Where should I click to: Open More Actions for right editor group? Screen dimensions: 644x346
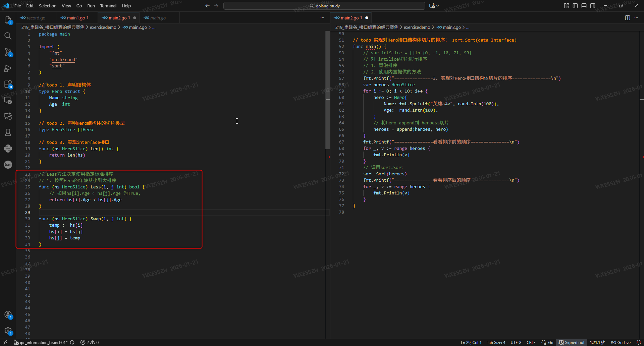pyautogui.click(x=636, y=18)
